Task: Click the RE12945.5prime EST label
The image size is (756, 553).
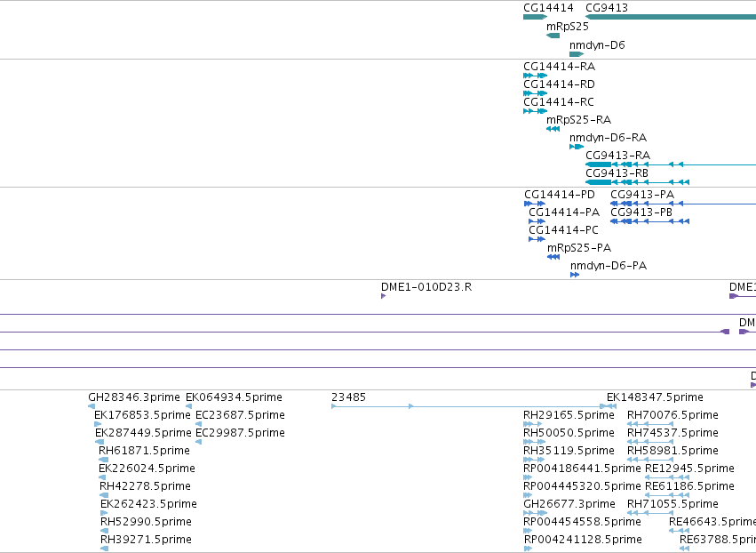Action: (x=689, y=469)
